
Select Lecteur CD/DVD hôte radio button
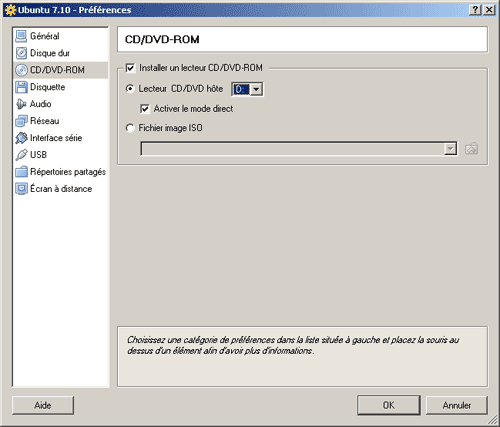click(130, 89)
